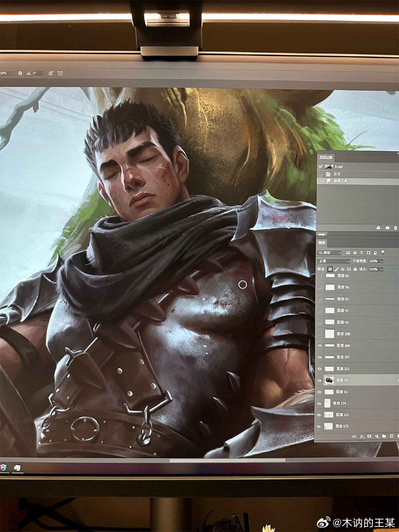
Task: Open the shield app in the taskbar
Action: (x=3, y=468)
